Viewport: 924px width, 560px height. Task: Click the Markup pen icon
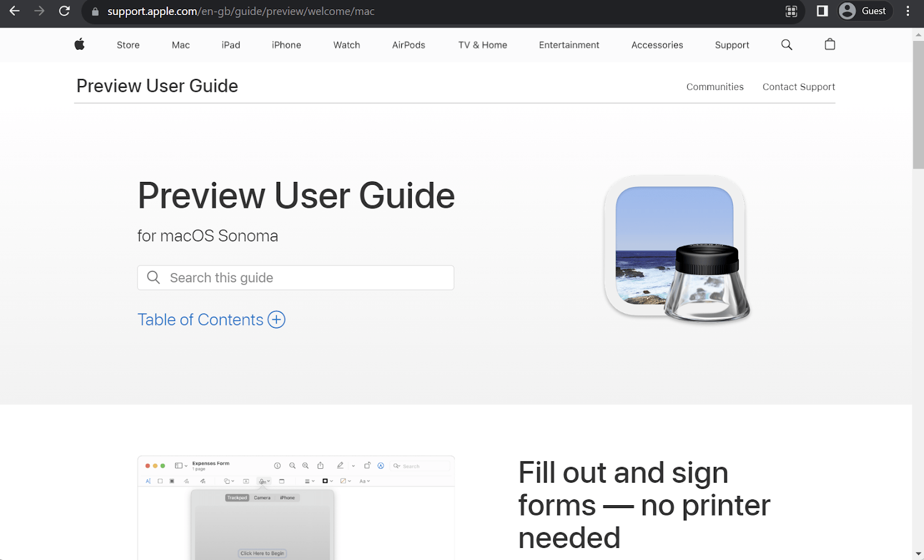coord(341,466)
